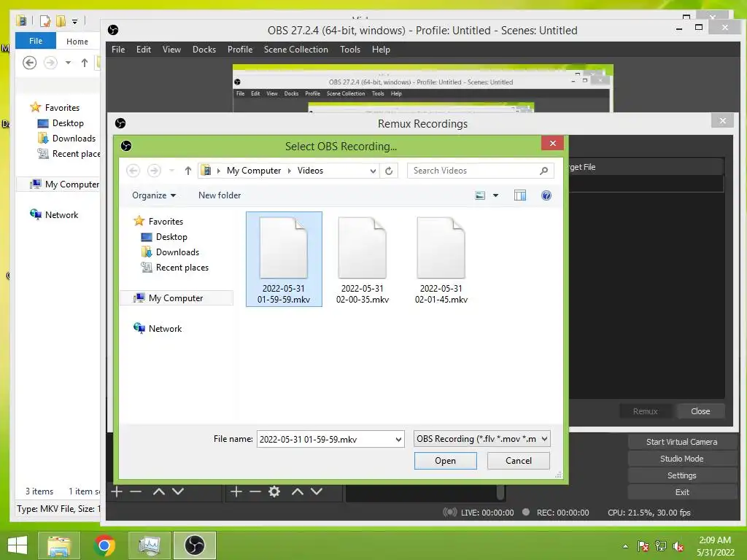747x560 pixels.
Task: Go up one folder level in the file dialog
Action: [x=188, y=171]
